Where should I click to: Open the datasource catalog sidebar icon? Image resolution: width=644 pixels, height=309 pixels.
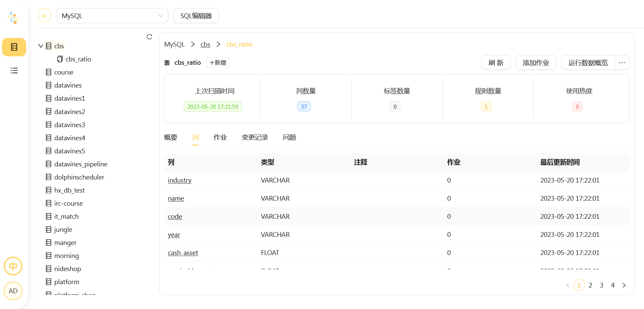tap(14, 47)
